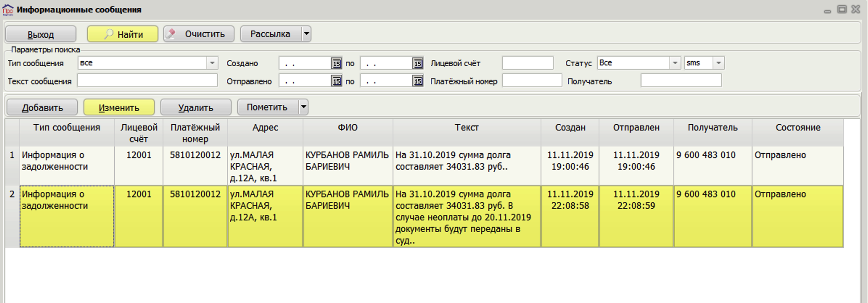Click row 2 КУРБАНОВ РАМИЛЬ БАРИЕВИЧ cell

pyautogui.click(x=348, y=216)
